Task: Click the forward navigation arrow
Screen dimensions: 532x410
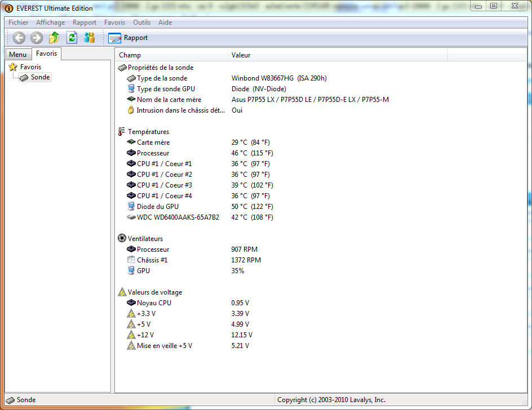Action: click(x=37, y=37)
